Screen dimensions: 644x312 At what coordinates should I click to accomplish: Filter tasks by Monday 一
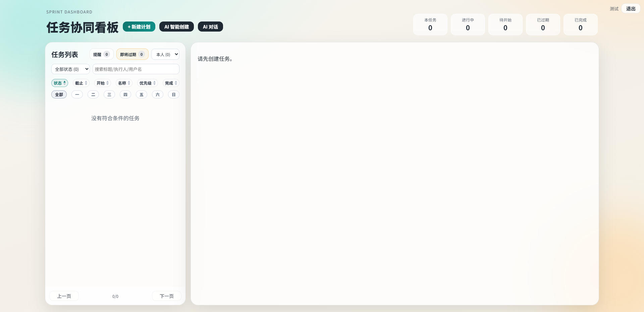coord(77,95)
